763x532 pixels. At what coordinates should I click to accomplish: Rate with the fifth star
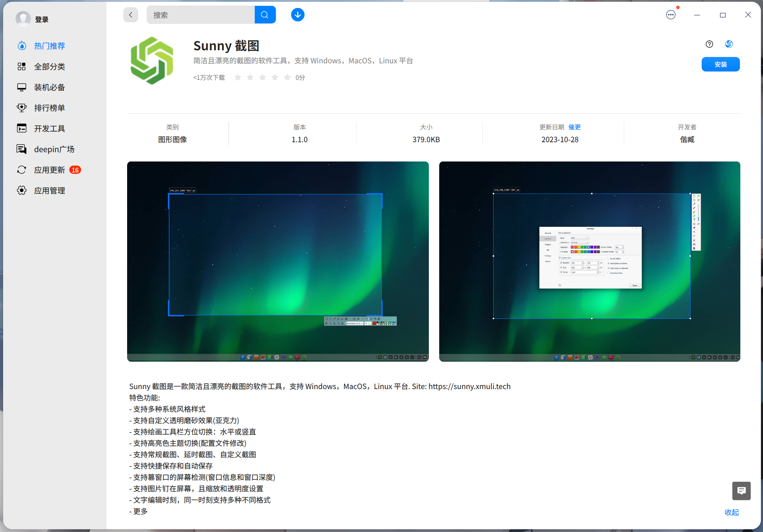tap(287, 77)
